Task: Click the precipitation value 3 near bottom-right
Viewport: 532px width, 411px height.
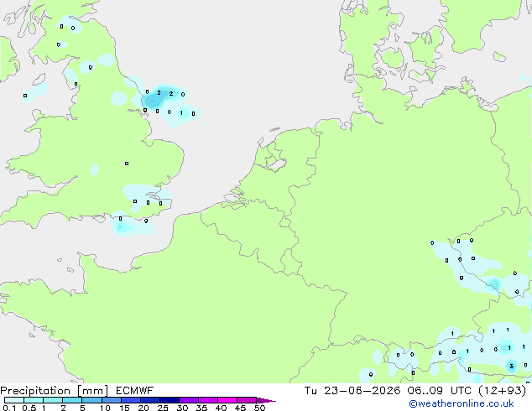Action: click(511, 366)
